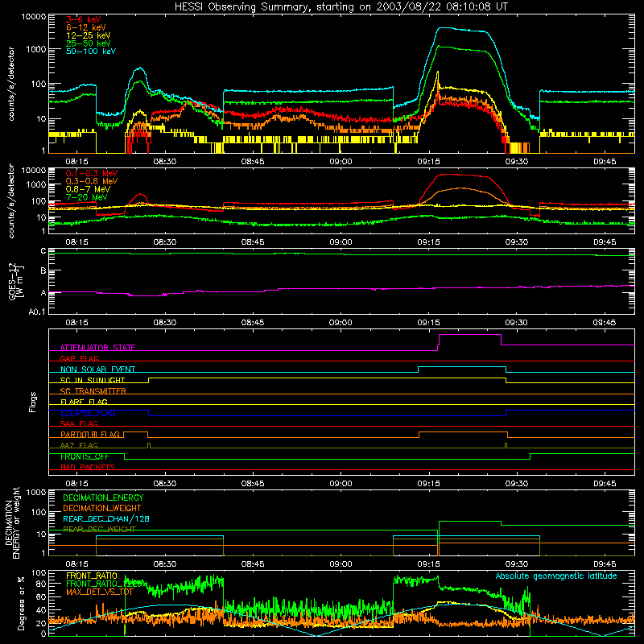Click counts/s/detector axis title of MeV plot
The width and height of the screenshot is (644, 644).
11,200
